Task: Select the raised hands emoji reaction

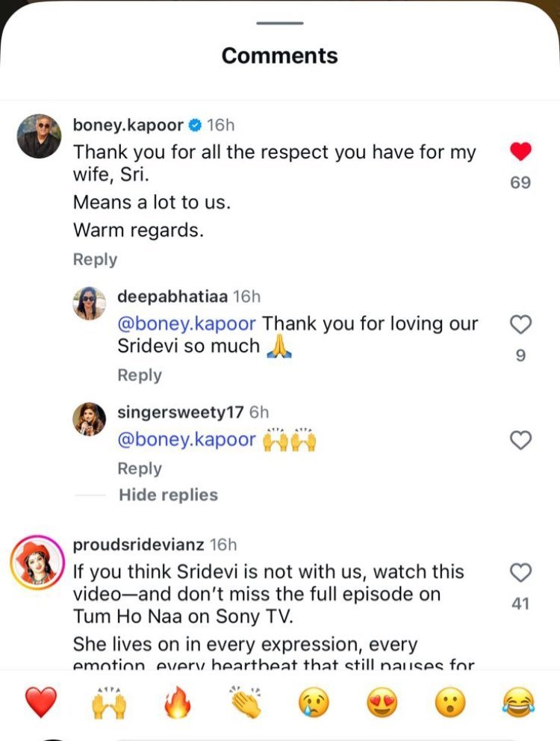Action: (109, 703)
